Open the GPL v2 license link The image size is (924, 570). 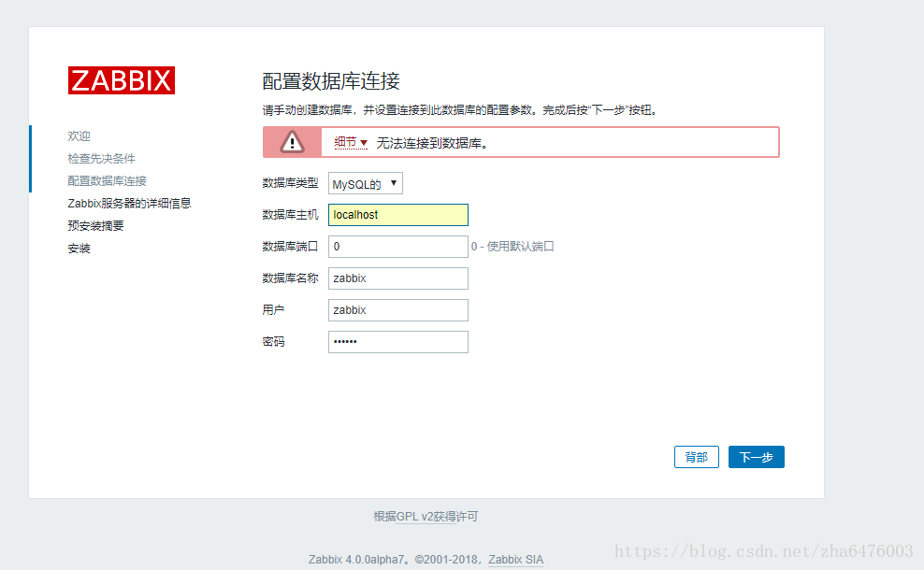point(426,517)
